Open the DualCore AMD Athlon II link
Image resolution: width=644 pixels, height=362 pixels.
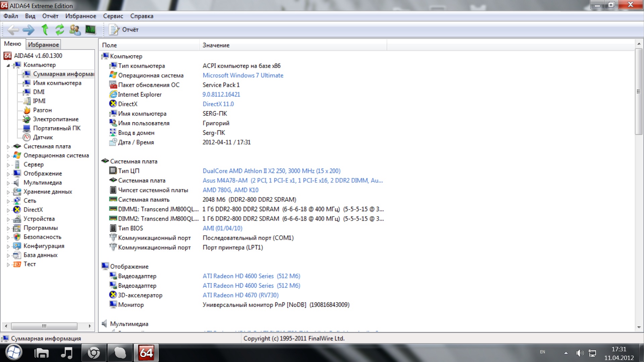point(271,171)
